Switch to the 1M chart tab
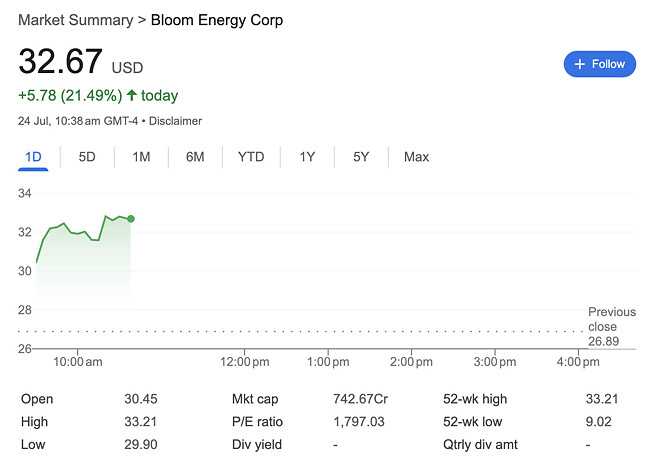660x468 pixels. pyautogui.click(x=141, y=157)
